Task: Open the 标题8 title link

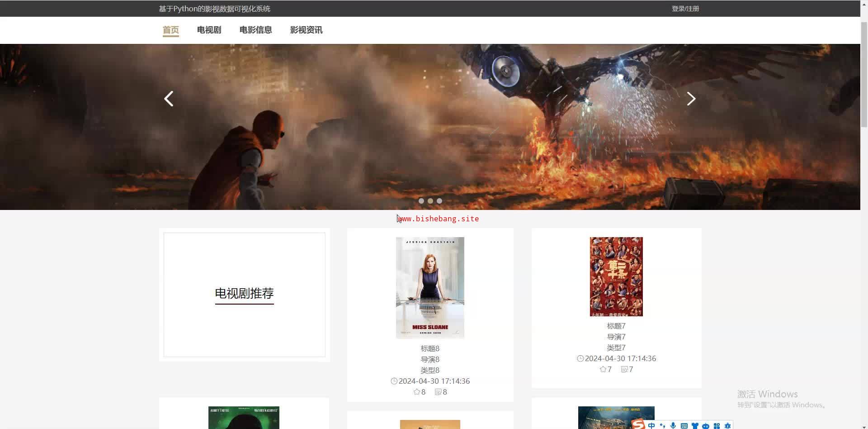Action: click(430, 348)
